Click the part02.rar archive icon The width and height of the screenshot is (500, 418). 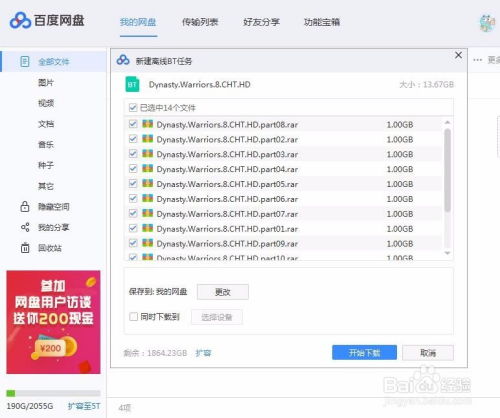pos(147,139)
